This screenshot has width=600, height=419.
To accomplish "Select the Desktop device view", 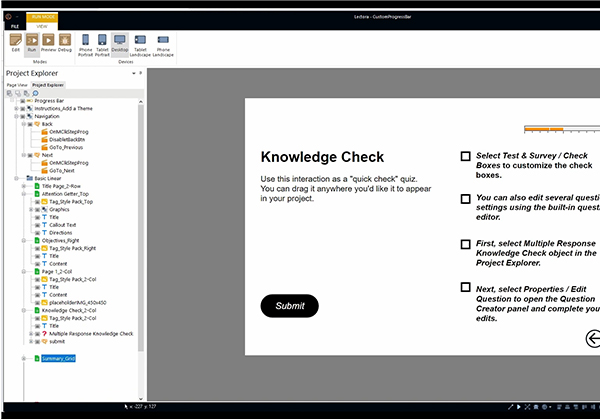I will (x=120, y=42).
